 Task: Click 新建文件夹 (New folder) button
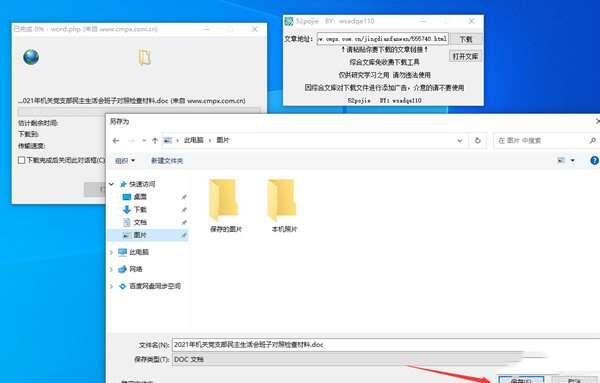coord(167,161)
